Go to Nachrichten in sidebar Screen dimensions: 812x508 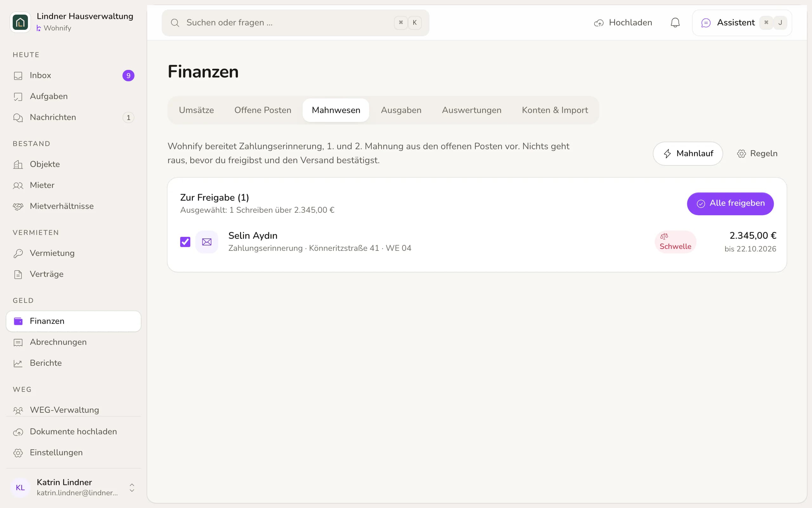[74, 117]
